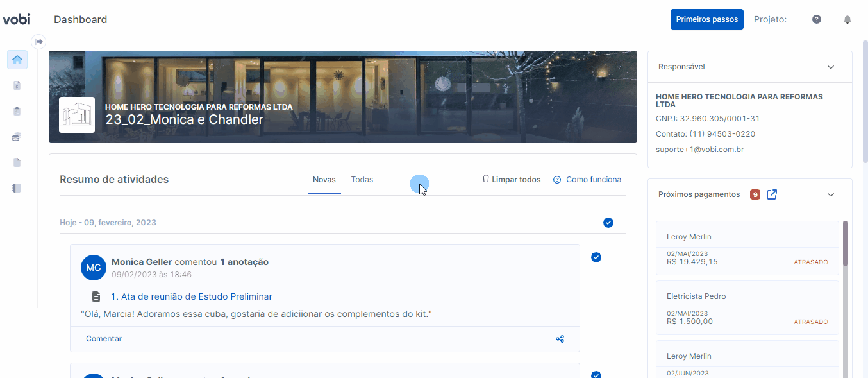Open the budget document sidebar icon
The height and width of the screenshot is (378, 868).
pos(17,85)
